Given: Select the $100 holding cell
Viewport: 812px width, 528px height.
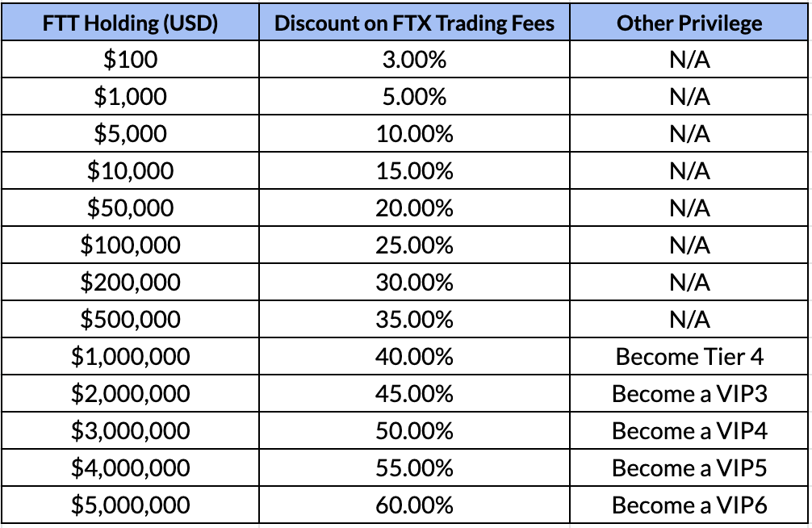Looking at the screenshot, I should pyautogui.click(x=131, y=60).
